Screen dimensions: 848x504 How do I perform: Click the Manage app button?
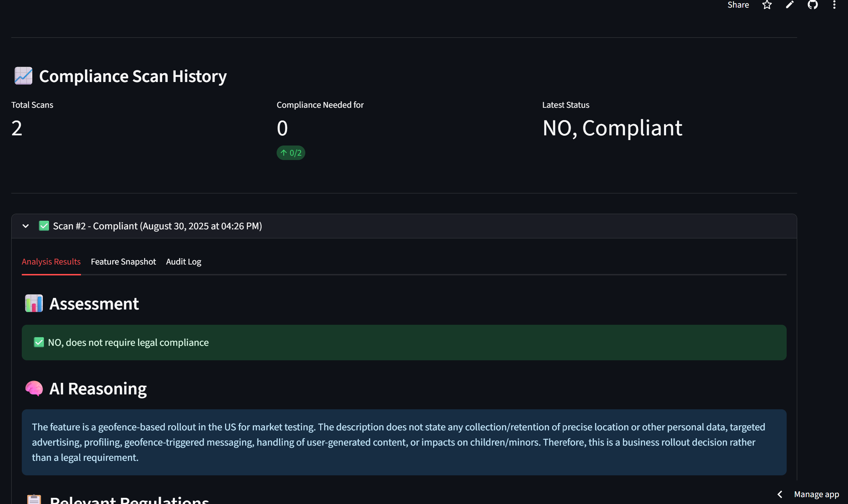click(x=816, y=494)
